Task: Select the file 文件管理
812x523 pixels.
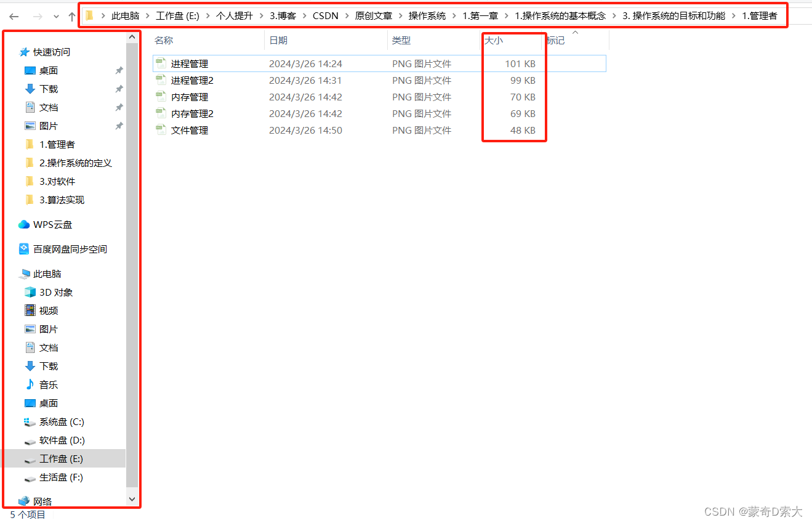Action: (190, 130)
